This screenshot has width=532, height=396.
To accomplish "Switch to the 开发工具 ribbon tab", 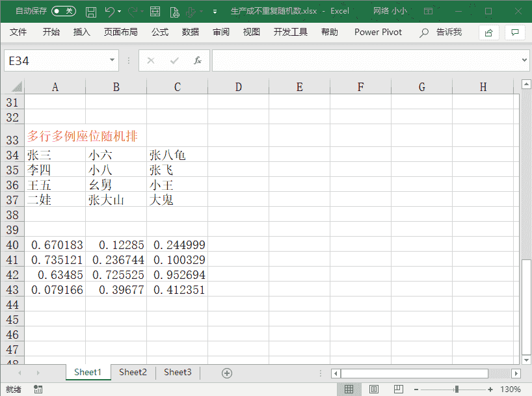I will 291,33.
